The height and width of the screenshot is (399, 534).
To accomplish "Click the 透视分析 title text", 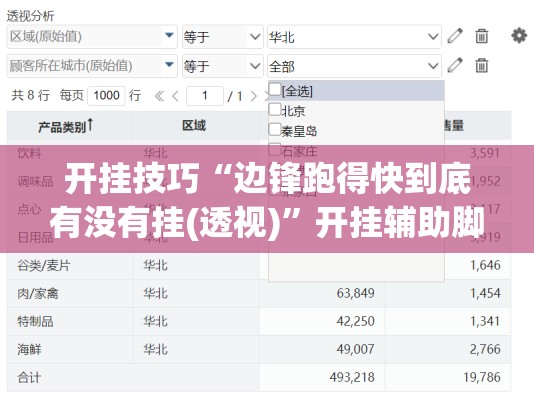I will (31, 16).
